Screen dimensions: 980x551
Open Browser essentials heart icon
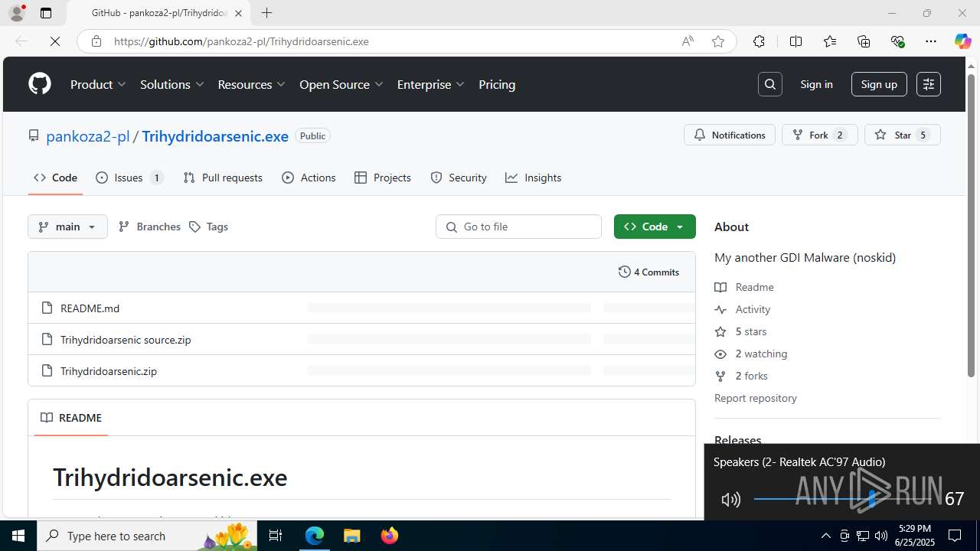pos(898,41)
